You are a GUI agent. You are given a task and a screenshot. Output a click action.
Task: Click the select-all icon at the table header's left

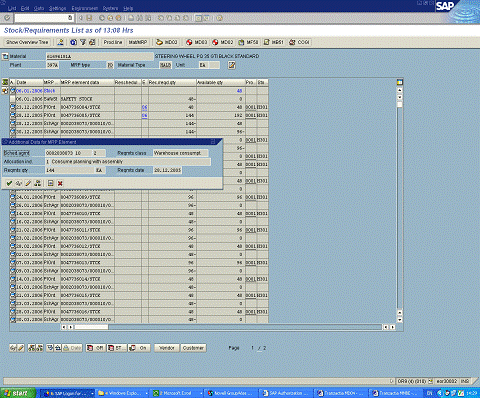tap(5, 82)
